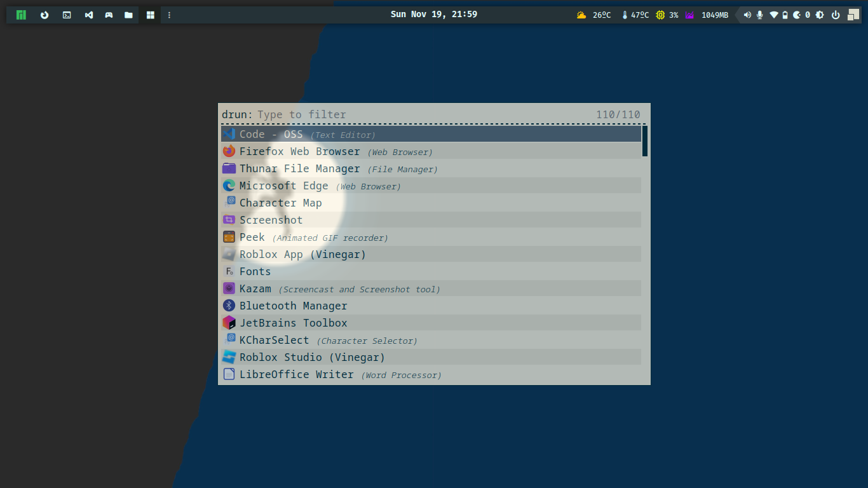Expand the three-dot menu in top bar

tap(169, 15)
